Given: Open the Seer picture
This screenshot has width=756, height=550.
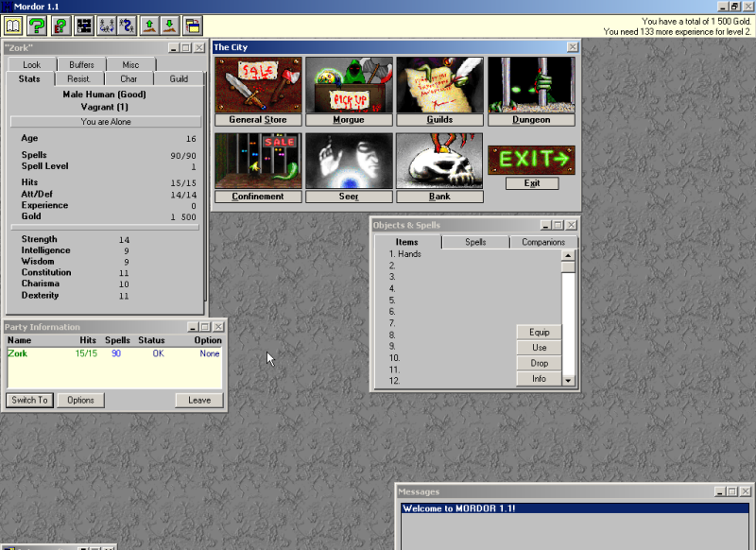Looking at the screenshot, I should pos(349,161).
